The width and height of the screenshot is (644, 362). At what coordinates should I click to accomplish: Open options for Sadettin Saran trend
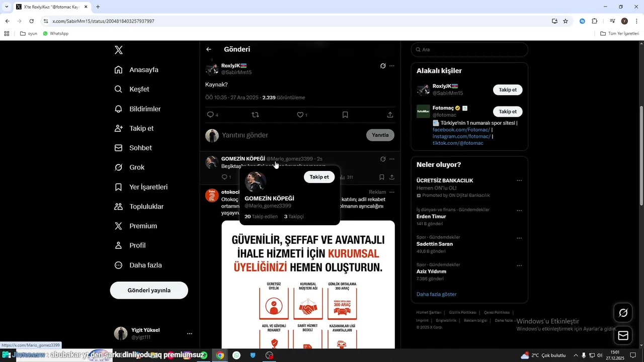point(519,238)
